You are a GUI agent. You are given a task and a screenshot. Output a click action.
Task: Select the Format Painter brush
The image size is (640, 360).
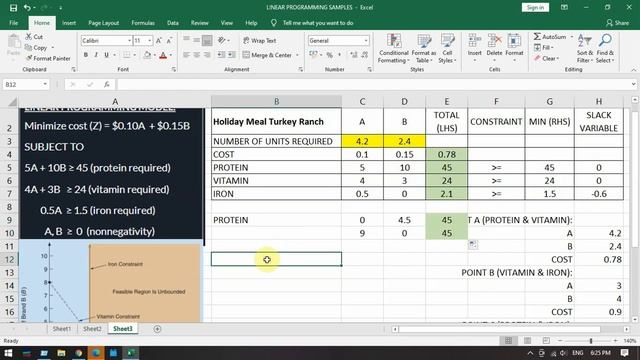[x=29, y=58]
